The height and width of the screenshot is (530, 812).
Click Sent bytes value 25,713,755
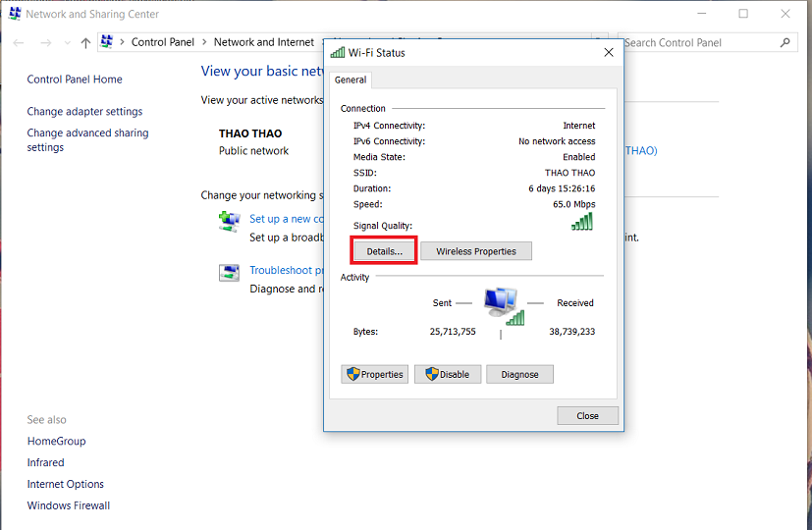click(453, 332)
